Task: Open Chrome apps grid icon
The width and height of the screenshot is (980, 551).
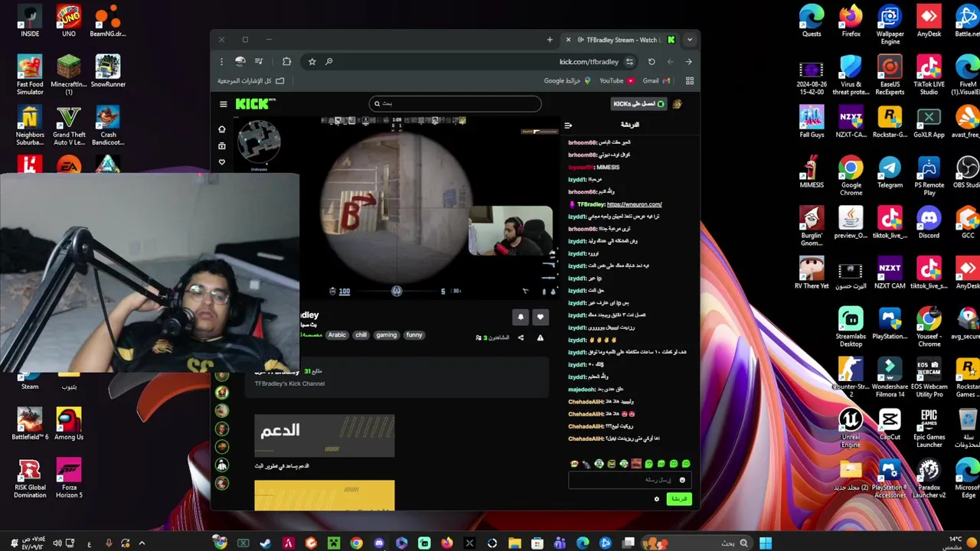Action: coord(689,80)
